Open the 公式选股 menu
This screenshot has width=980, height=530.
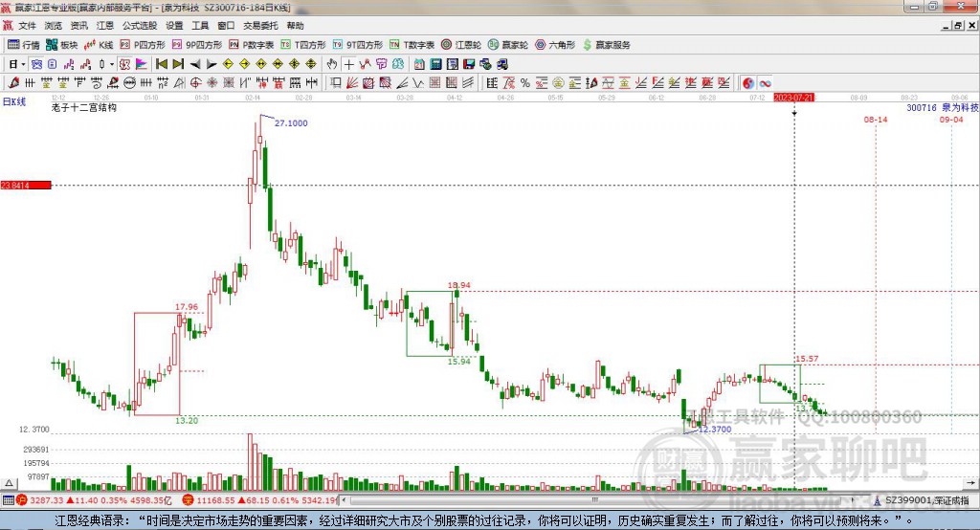click(x=140, y=26)
